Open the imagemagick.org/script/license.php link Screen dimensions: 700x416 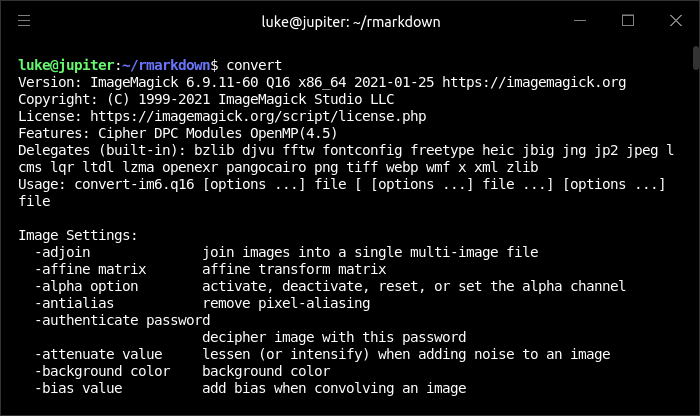click(258, 116)
